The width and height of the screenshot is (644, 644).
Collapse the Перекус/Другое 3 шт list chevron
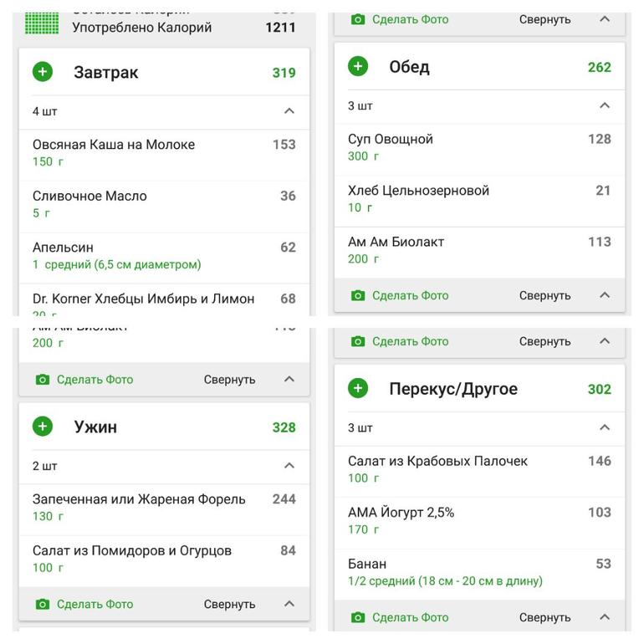(x=605, y=427)
